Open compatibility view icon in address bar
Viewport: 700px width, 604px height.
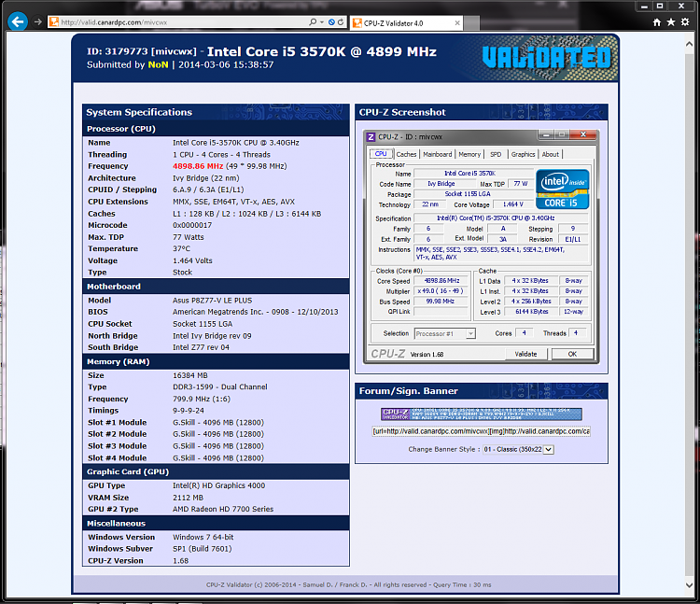pos(331,21)
